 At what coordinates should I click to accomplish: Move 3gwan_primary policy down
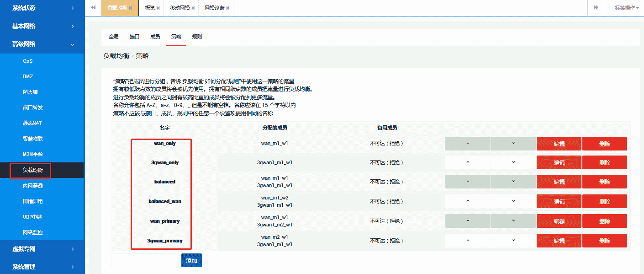[513, 241]
